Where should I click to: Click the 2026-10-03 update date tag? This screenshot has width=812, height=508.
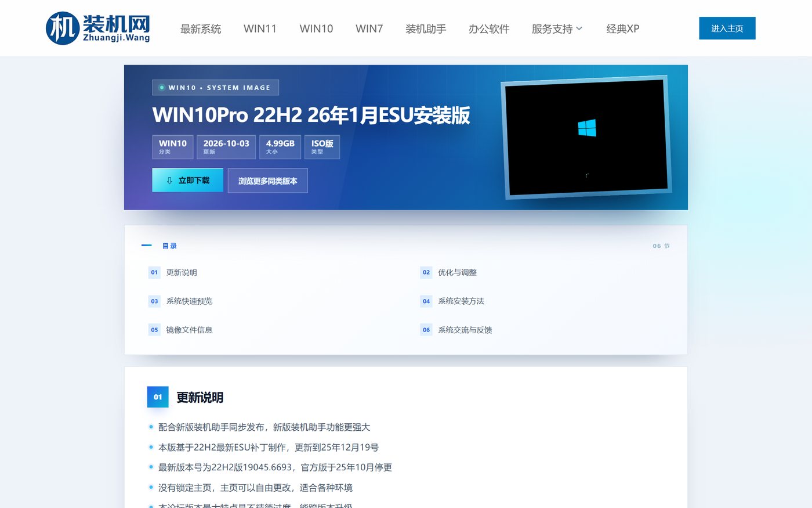click(226, 147)
